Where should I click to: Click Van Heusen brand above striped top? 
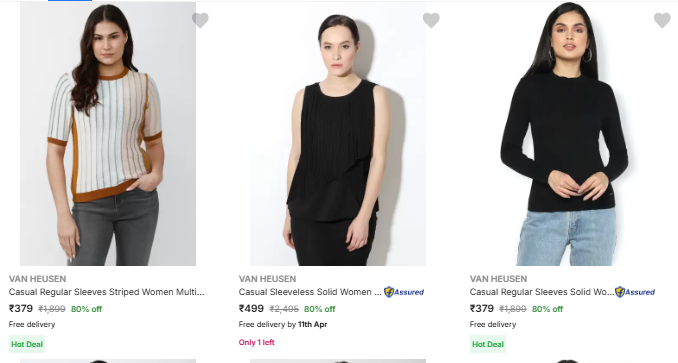point(37,279)
